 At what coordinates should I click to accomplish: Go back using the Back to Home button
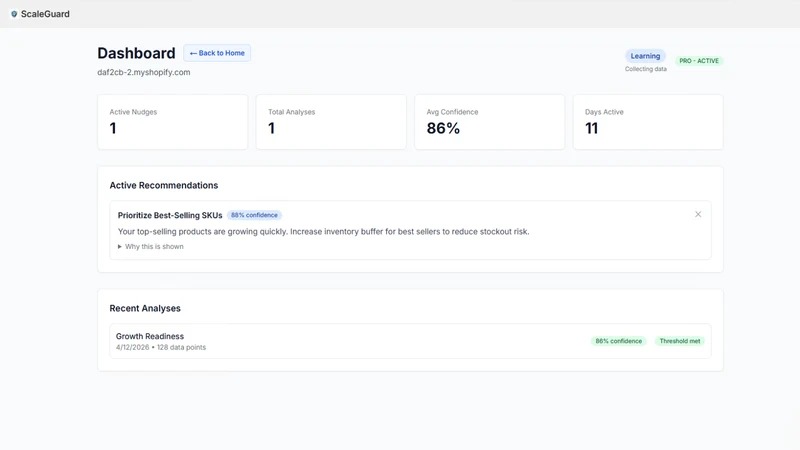(x=217, y=53)
